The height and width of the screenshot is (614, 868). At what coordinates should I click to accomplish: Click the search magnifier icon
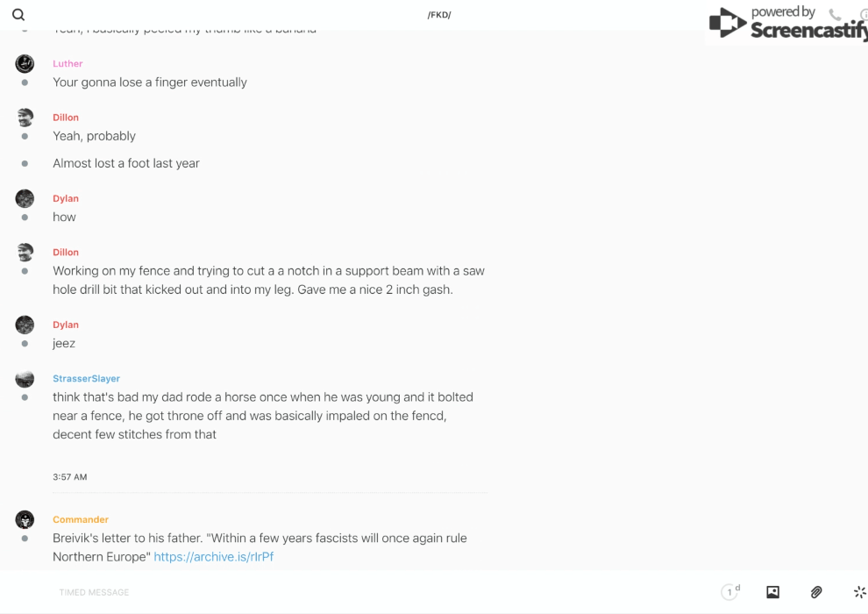click(18, 15)
